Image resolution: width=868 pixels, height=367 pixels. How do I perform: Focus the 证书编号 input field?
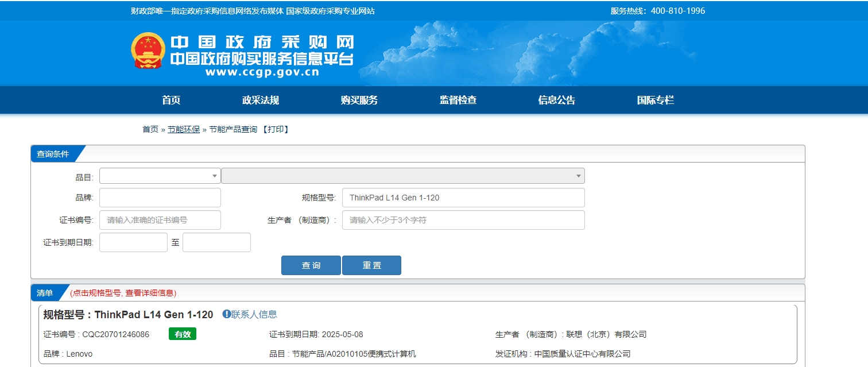click(160, 220)
